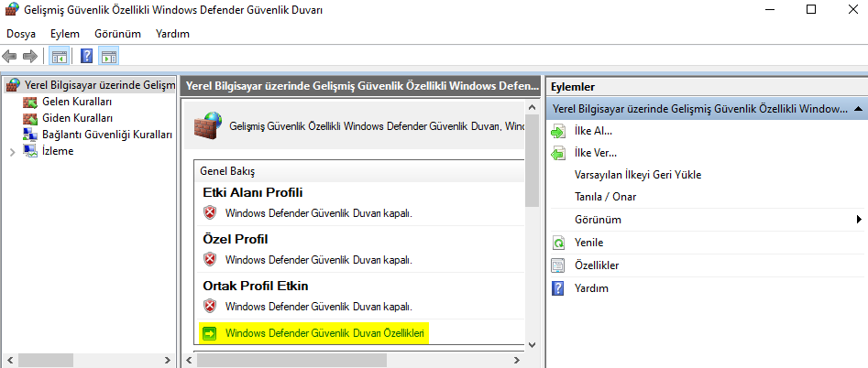The image size is (868, 368).
Task: Click red shield under Etki Alanı Profili
Action: pyautogui.click(x=209, y=212)
